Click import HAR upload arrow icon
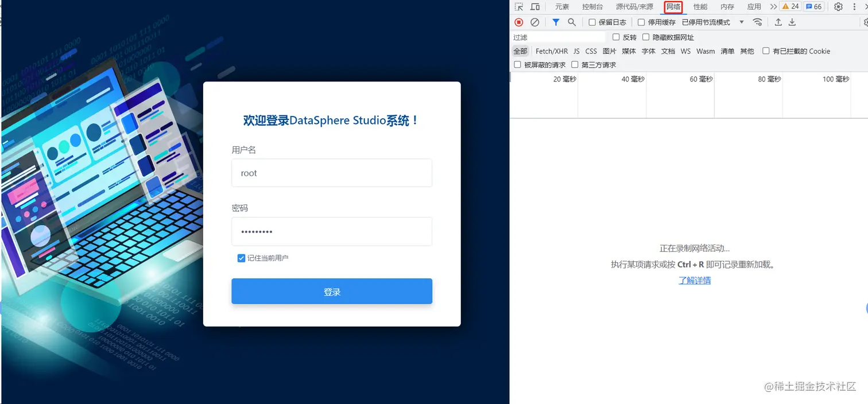The width and height of the screenshot is (868, 404). tap(778, 22)
